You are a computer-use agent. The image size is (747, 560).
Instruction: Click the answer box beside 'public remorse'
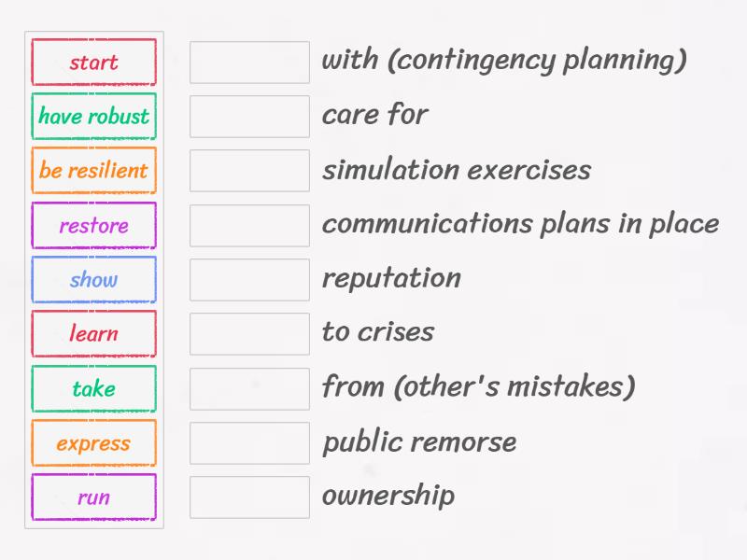pyautogui.click(x=249, y=441)
